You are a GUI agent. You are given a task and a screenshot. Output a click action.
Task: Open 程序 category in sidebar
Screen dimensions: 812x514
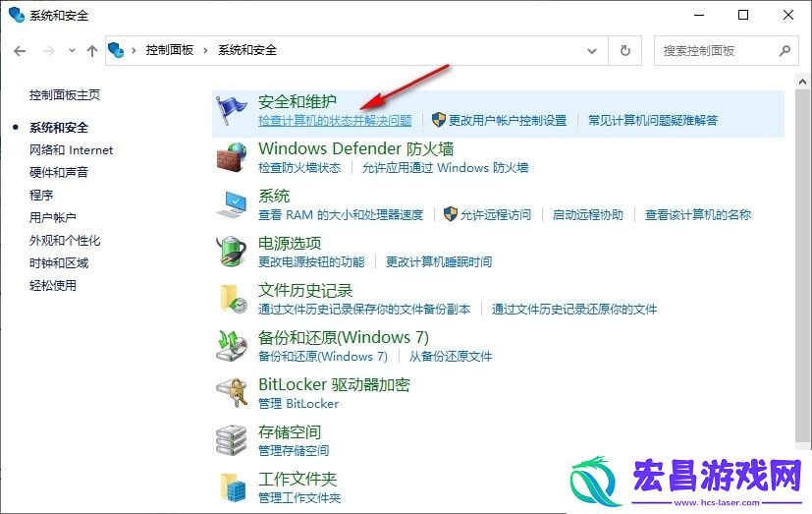[x=41, y=196]
